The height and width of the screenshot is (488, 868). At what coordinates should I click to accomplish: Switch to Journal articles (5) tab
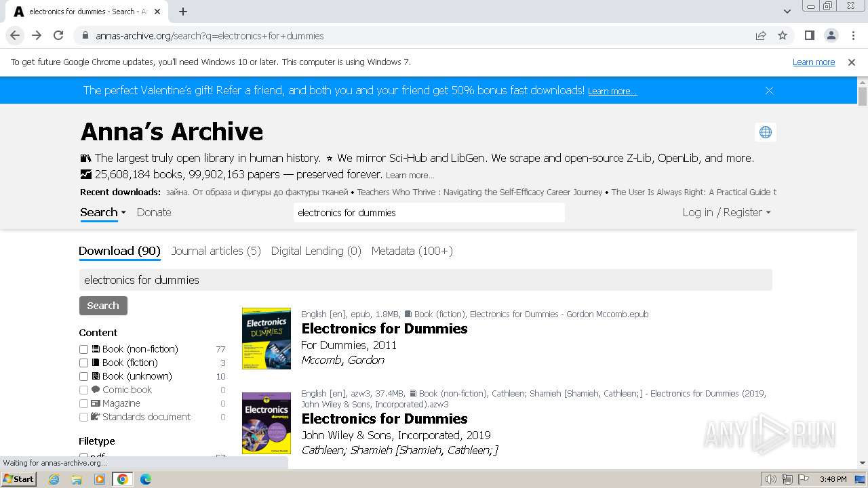(x=216, y=251)
